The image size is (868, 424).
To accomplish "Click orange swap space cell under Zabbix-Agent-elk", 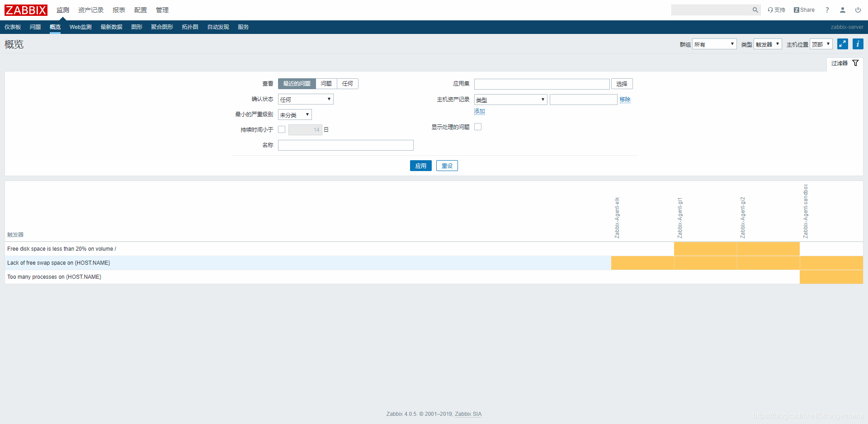I will [x=642, y=263].
